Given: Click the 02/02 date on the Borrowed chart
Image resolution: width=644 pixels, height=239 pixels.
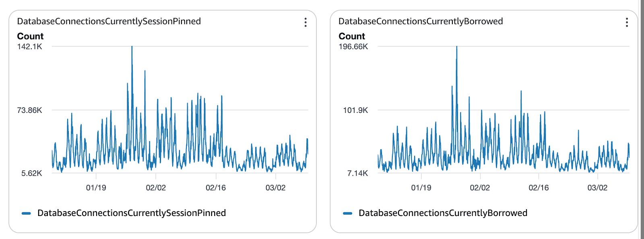Looking at the screenshot, I should click(x=480, y=188).
